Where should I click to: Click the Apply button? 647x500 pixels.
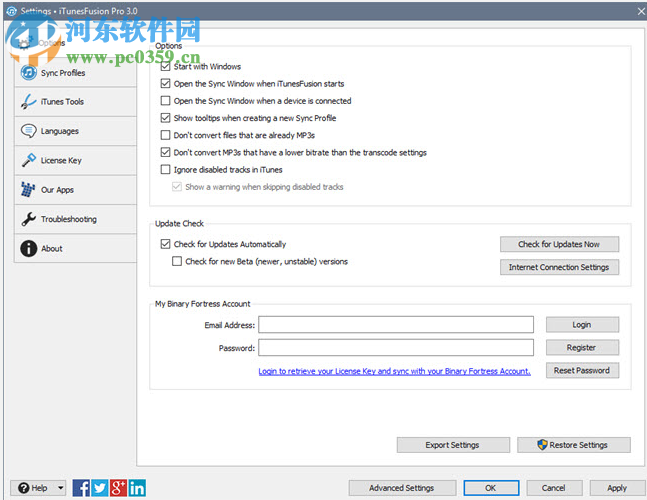[617, 488]
